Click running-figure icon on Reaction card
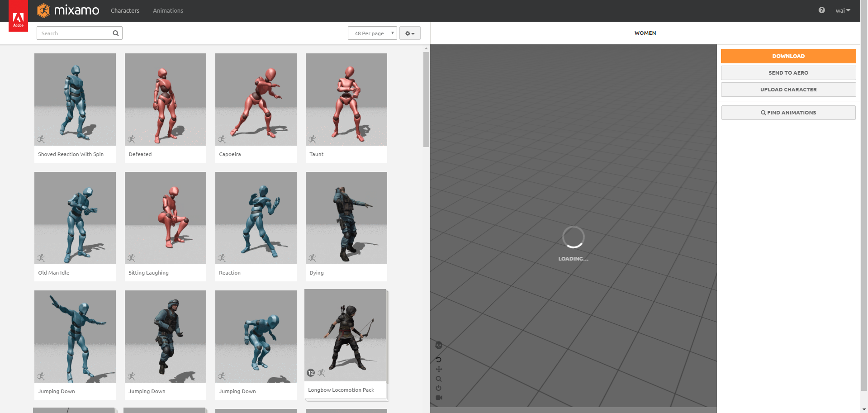The width and height of the screenshot is (868, 413). (222, 257)
